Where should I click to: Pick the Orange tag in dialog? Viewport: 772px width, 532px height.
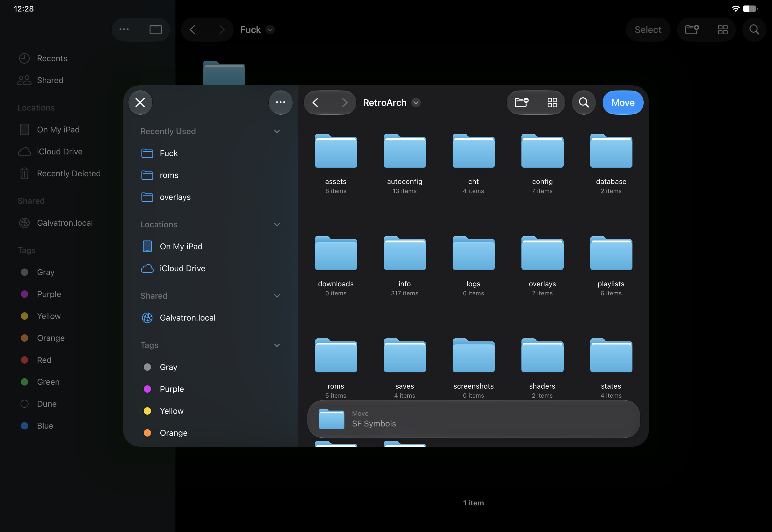pos(211,433)
